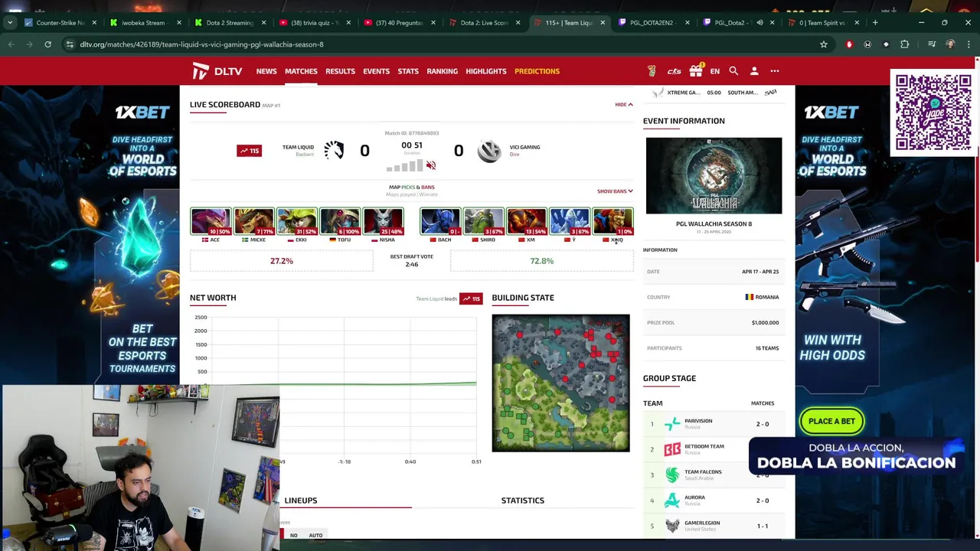
Task: Bookmark page with the star icon
Action: [x=824, y=44]
